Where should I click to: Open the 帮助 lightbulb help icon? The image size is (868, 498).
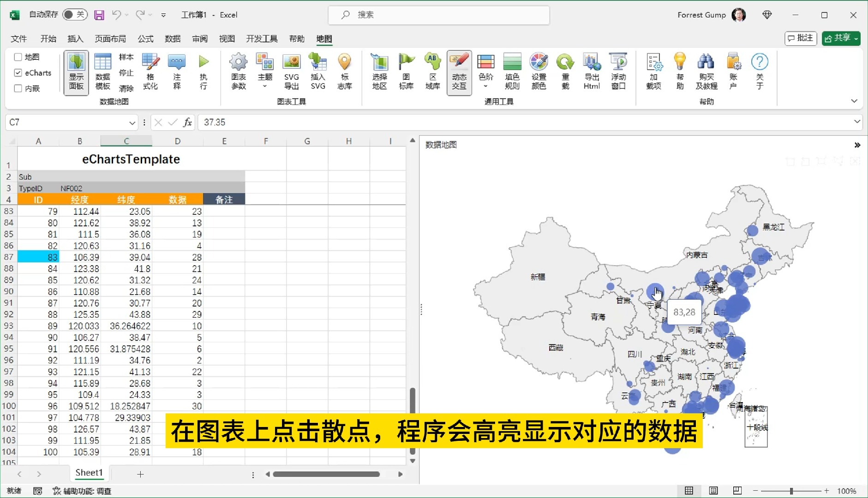(x=680, y=72)
